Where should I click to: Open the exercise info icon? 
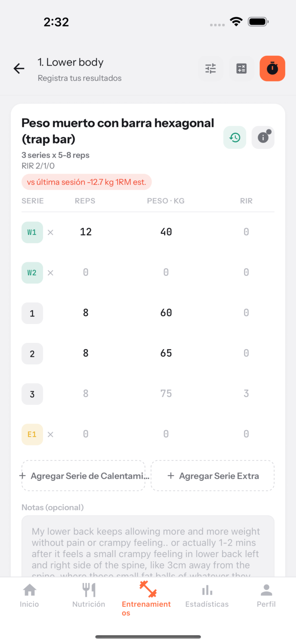pos(263,137)
